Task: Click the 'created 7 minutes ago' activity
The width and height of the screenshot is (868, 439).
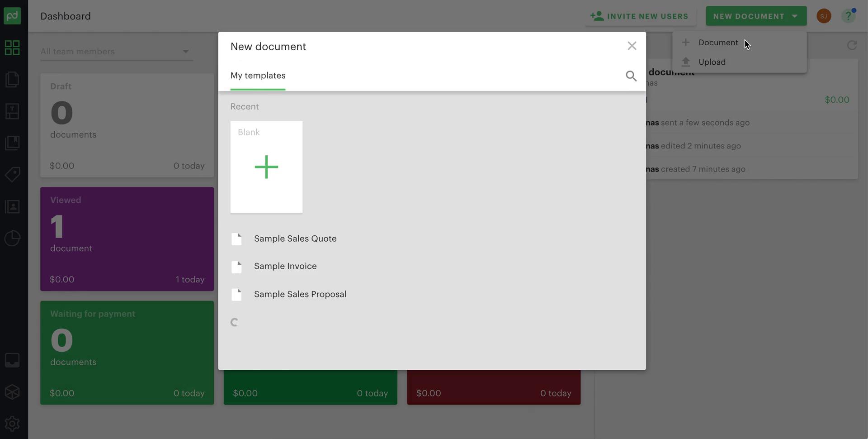Action: 703,169
